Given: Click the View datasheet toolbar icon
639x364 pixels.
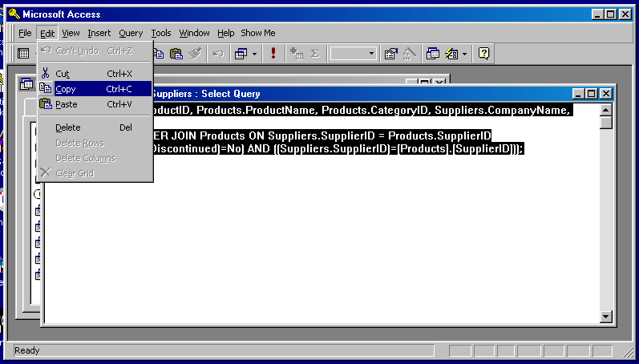Looking at the screenshot, I should (23, 54).
